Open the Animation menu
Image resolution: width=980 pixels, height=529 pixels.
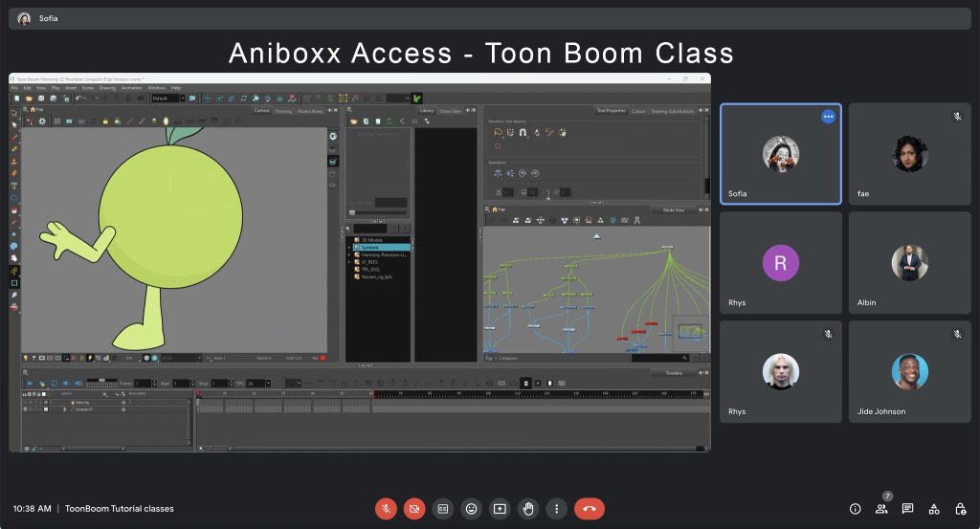click(131, 88)
